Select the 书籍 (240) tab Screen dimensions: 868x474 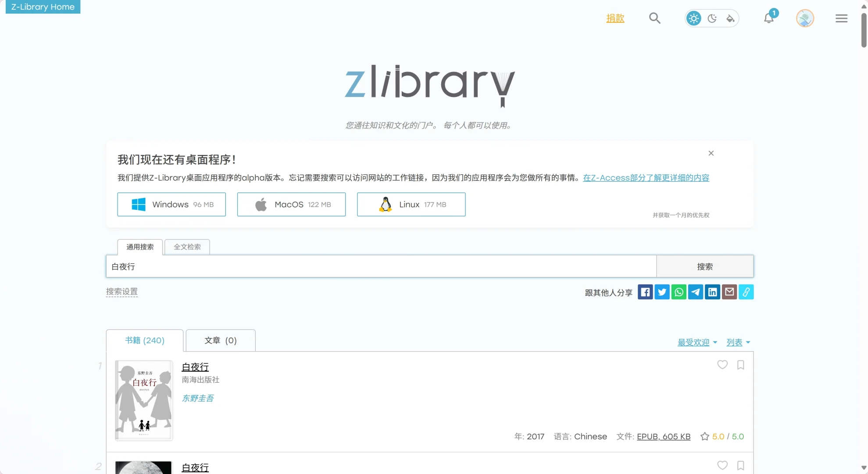click(x=145, y=341)
